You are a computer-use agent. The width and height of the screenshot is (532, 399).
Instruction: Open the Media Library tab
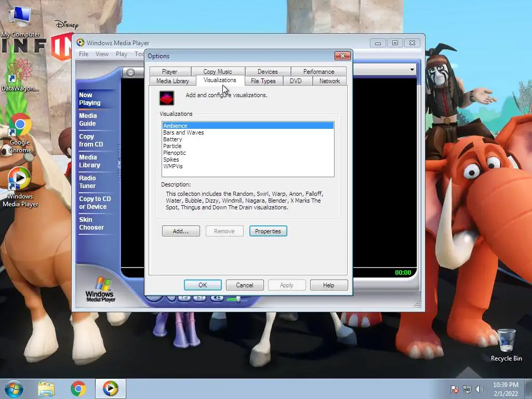click(172, 81)
